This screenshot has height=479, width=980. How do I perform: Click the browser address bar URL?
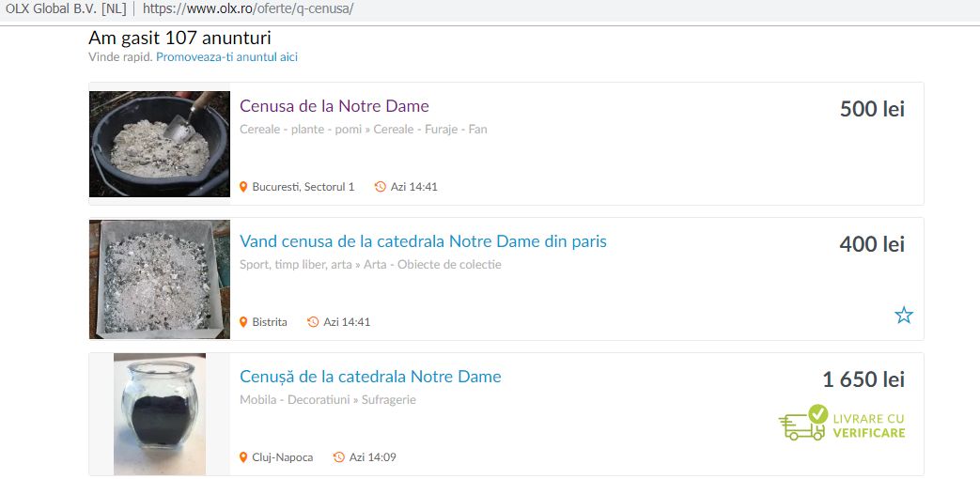(x=248, y=9)
